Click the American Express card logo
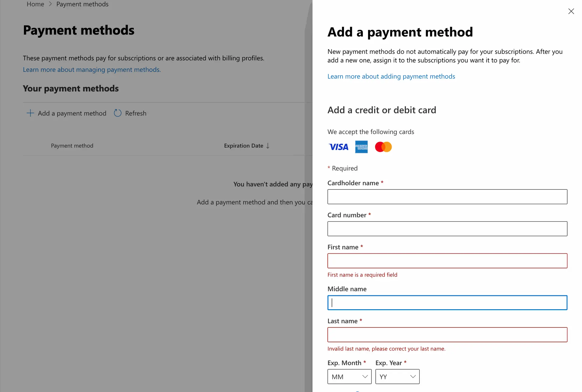Image resolution: width=582 pixels, height=392 pixels. (x=361, y=147)
